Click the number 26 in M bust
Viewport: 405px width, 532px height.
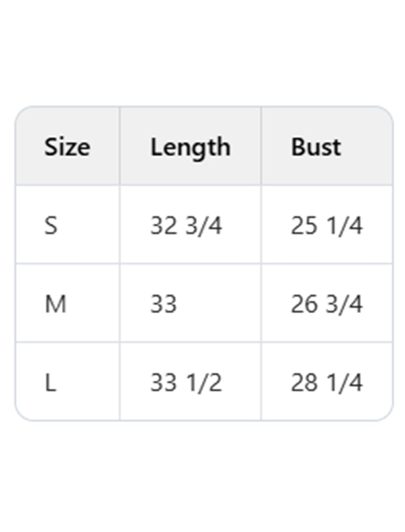point(304,304)
